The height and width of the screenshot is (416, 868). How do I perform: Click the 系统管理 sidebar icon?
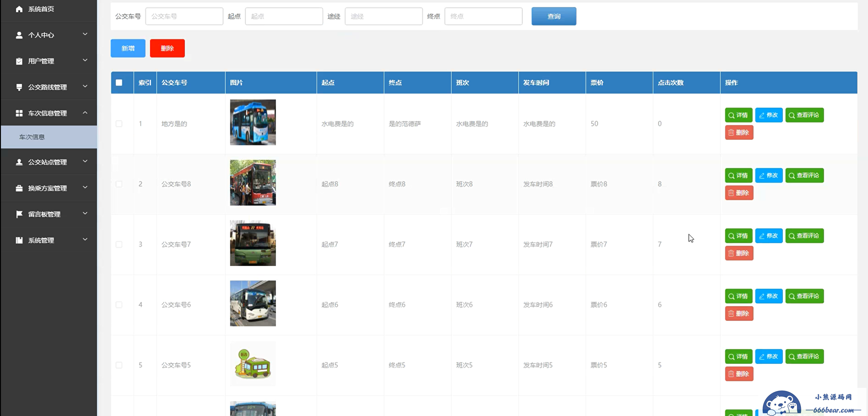[x=19, y=240]
